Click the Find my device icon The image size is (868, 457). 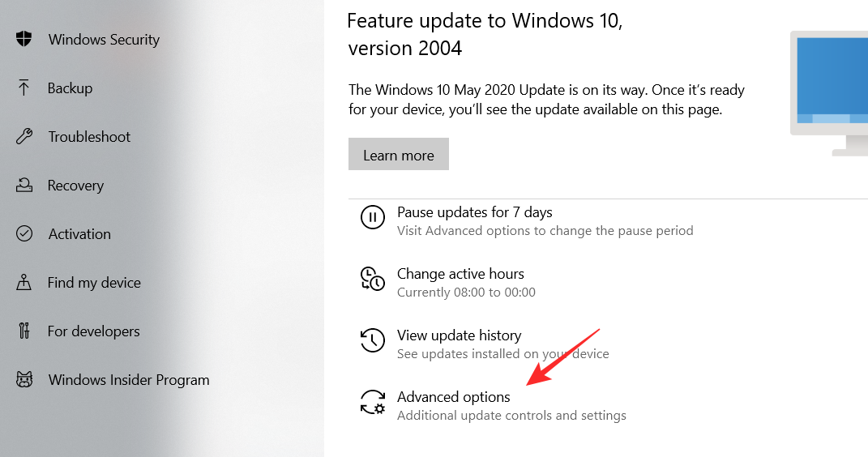tap(24, 282)
